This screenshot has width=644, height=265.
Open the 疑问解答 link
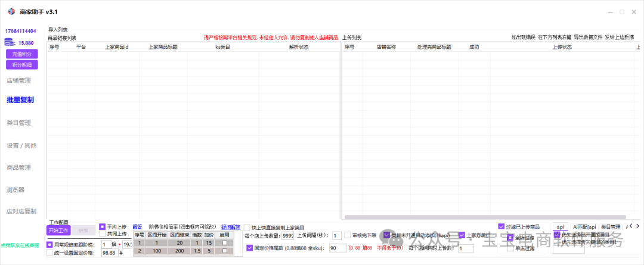coord(231,226)
